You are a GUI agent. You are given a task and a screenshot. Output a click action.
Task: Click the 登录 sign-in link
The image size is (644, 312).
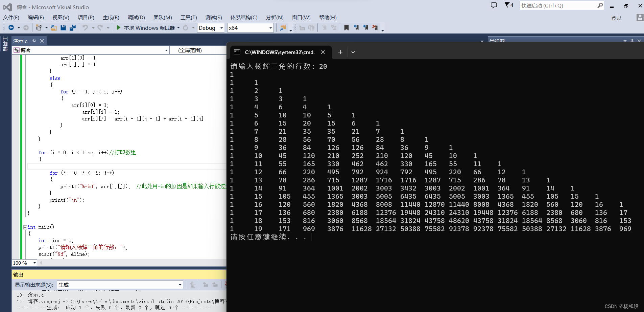click(616, 18)
